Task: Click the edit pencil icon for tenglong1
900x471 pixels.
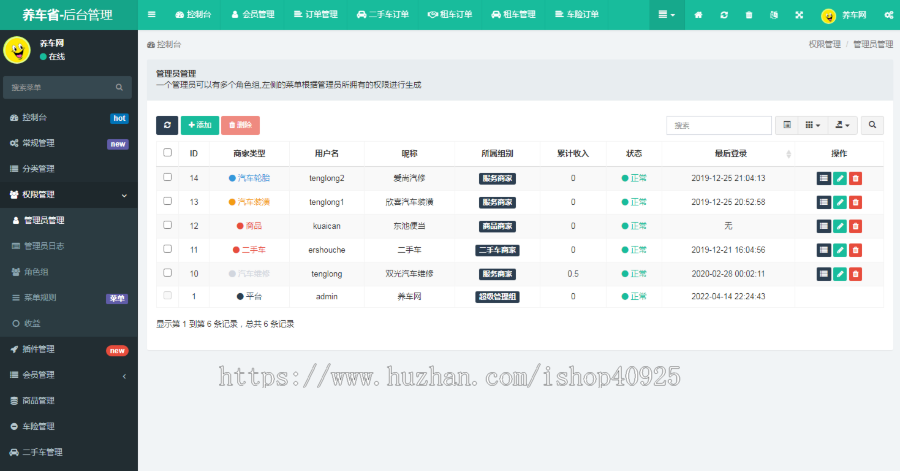Action: tap(840, 203)
